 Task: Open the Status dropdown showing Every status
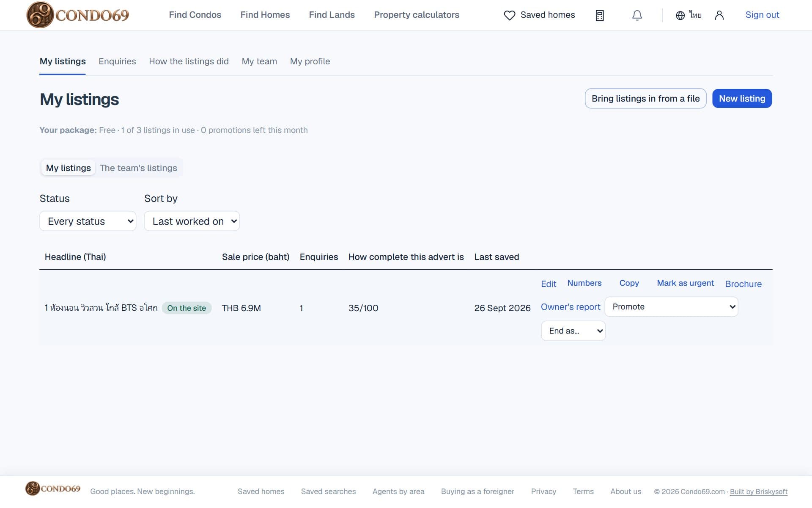88,221
